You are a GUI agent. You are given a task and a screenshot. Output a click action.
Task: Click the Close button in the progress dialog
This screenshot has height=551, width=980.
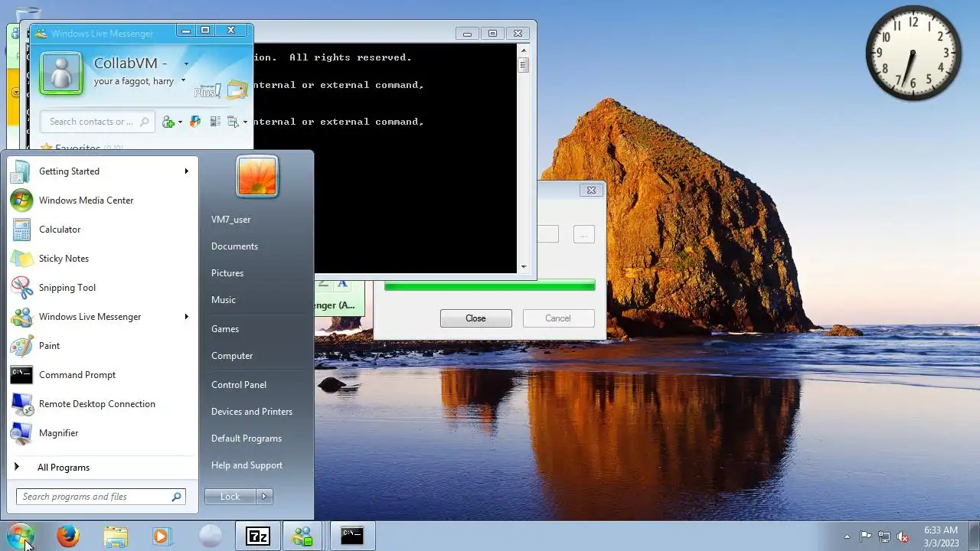[476, 318]
